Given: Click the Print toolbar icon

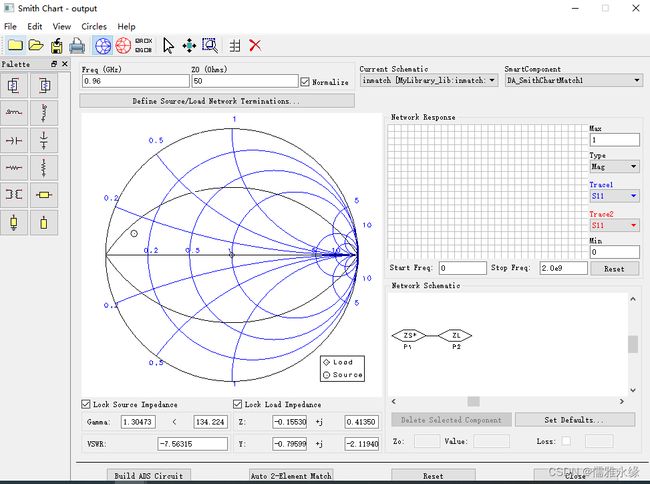Looking at the screenshot, I should tap(77, 46).
